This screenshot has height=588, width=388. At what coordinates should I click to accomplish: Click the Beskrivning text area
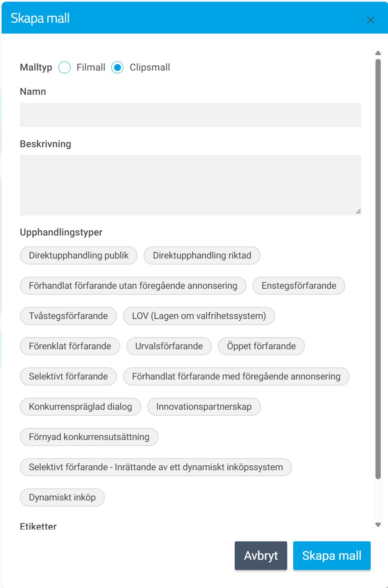[190, 185]
